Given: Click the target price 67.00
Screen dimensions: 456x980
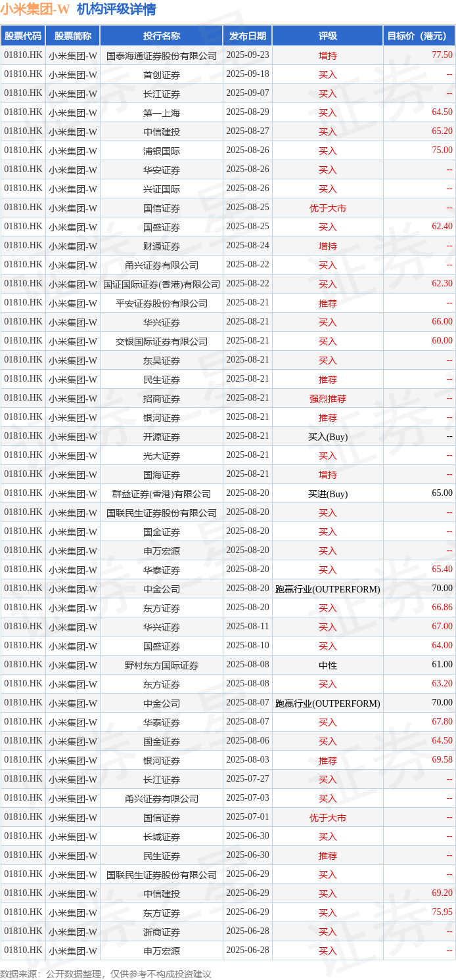Looking at the screenshot, I should click(442, 627).
